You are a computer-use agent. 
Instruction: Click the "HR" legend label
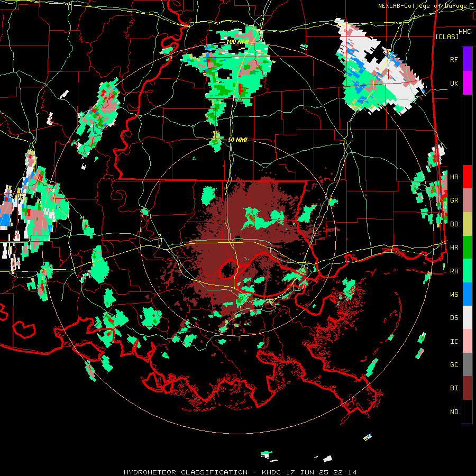(454, 248)
